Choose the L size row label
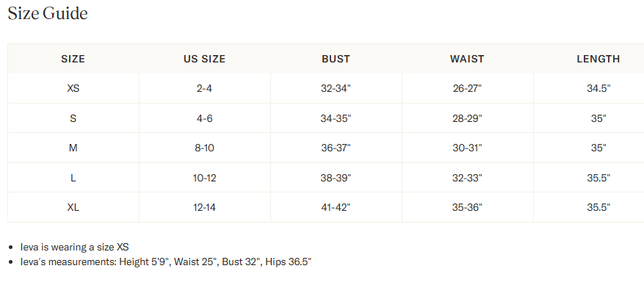644x285 pixels. [73, 178]
